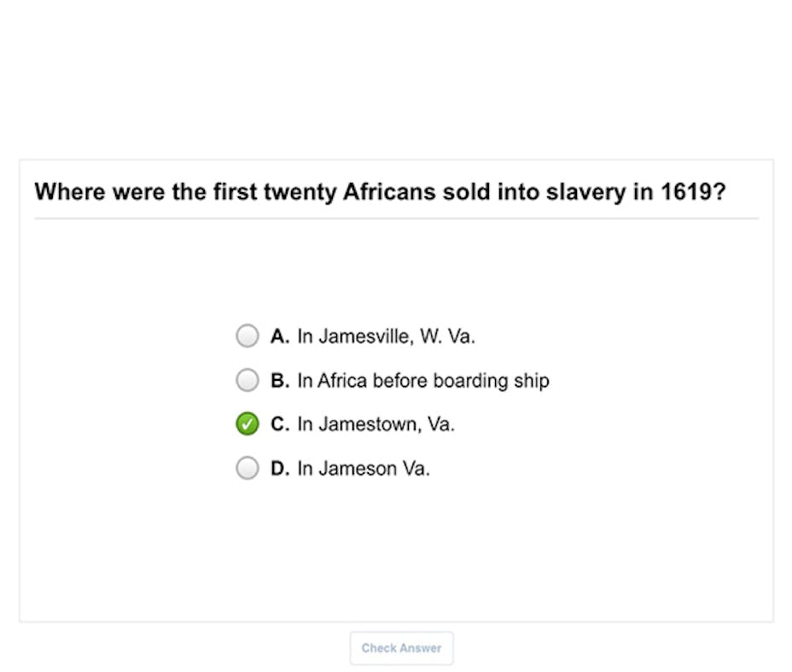792x672 pixels.
Task: Click the word "Africans" in the question title
Action: point(389,191)
